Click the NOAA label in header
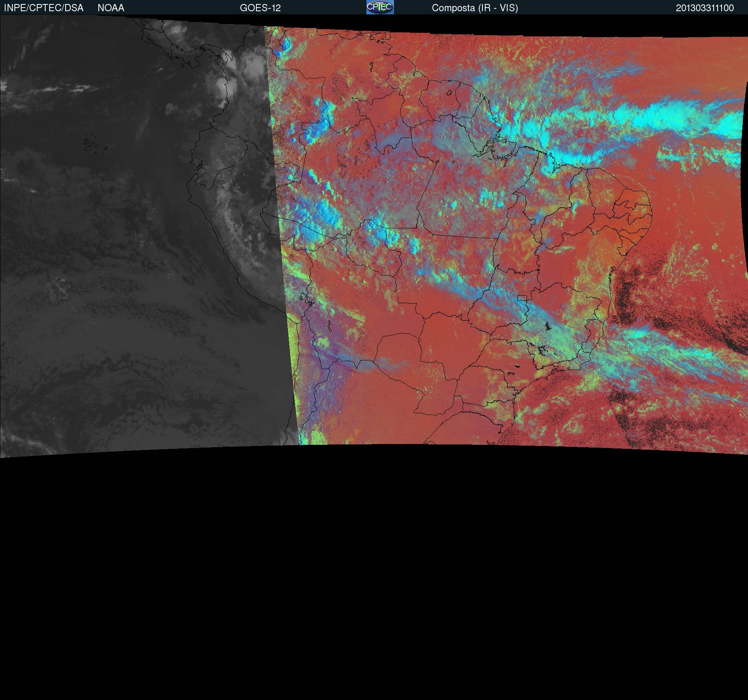748x700 pixels. (111, 8)
